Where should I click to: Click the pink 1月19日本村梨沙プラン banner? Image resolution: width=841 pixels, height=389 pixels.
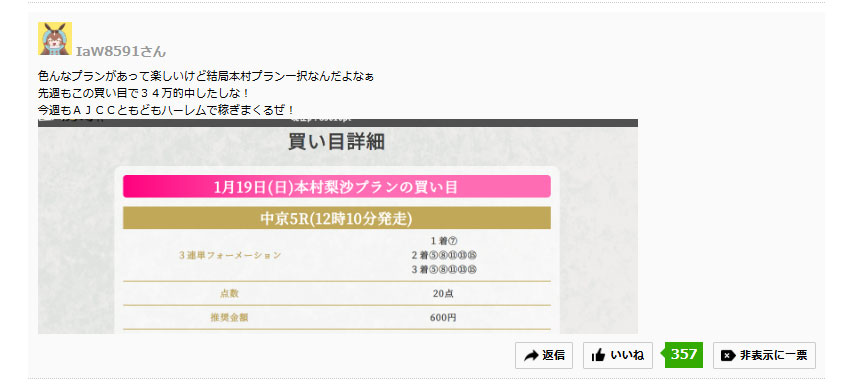pyautogui.click(x=337, y=187)
